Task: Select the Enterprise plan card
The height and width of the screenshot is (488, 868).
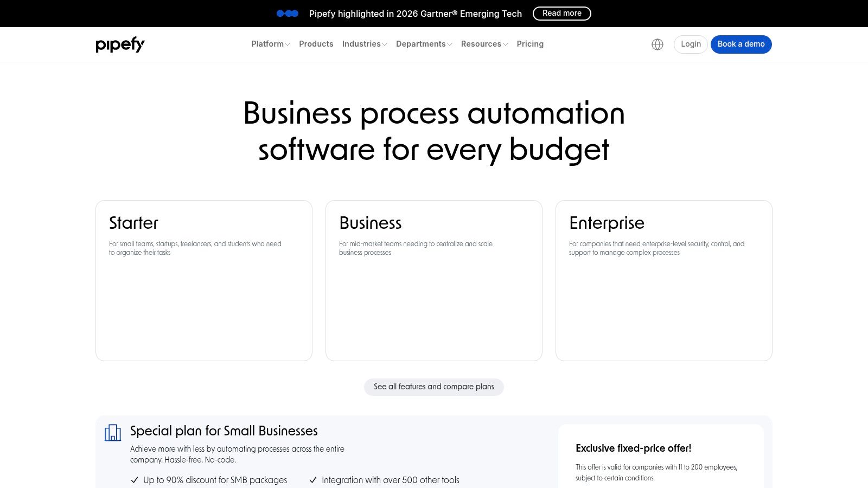Action: tap(664, 280)
